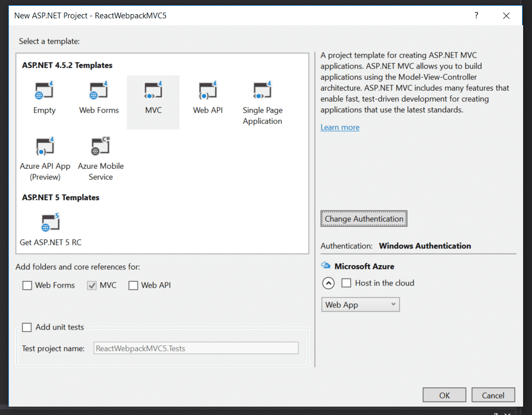This screenshot has width=532, height=415.
Task: Click the Microsoft Azure cloud icon
Action: click(326, 266)
